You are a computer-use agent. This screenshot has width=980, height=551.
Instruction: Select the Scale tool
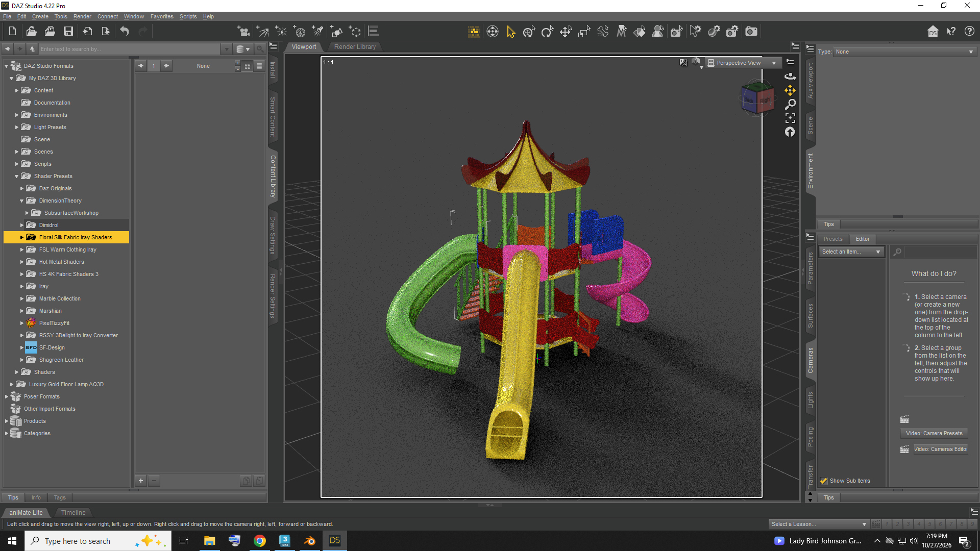point(584,32)
